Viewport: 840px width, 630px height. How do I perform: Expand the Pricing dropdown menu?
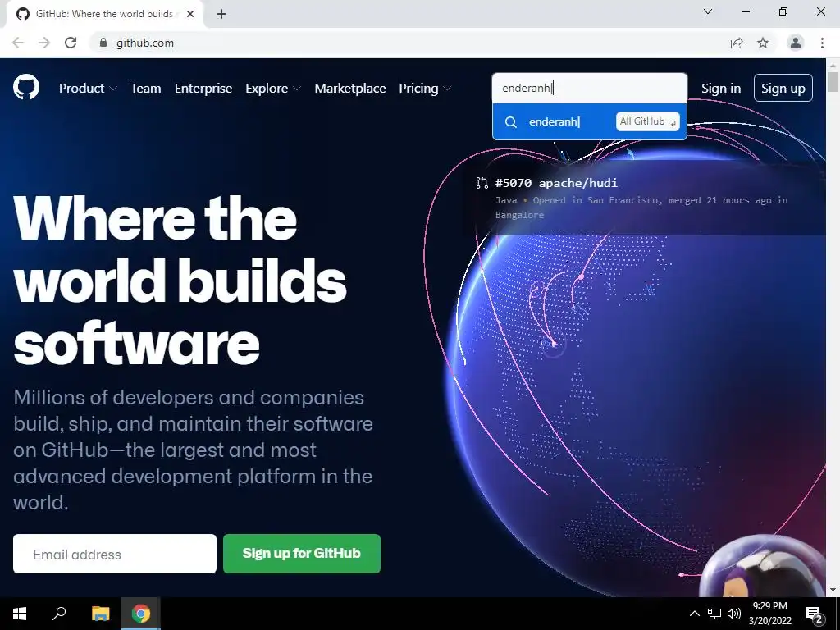point(426,89)
